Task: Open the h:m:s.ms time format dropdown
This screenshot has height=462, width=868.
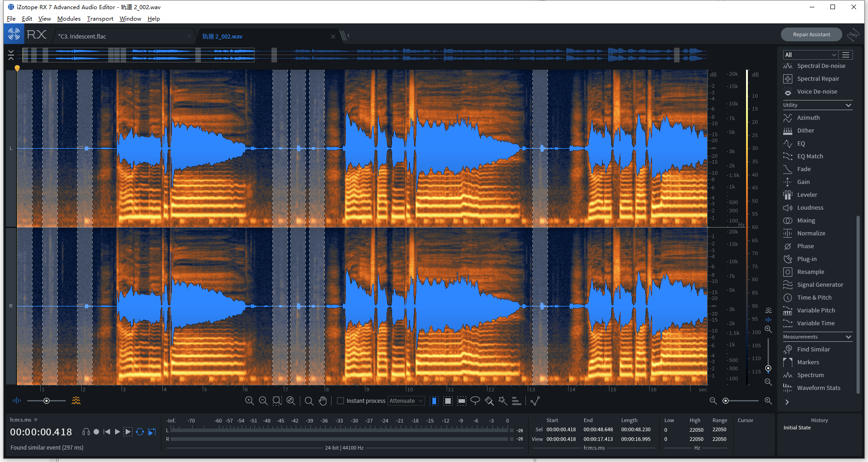Action: 24,420
